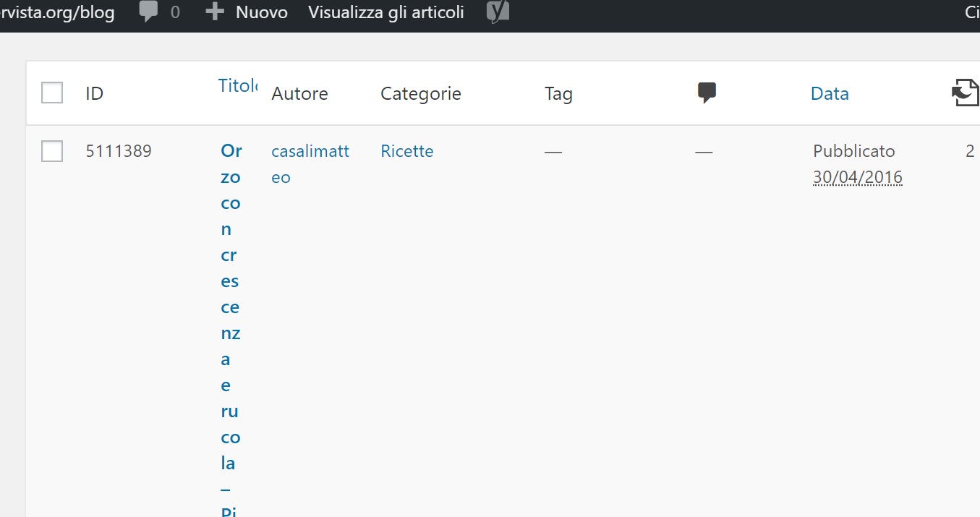Check the box for post 5111389

[x=52, y=151]
